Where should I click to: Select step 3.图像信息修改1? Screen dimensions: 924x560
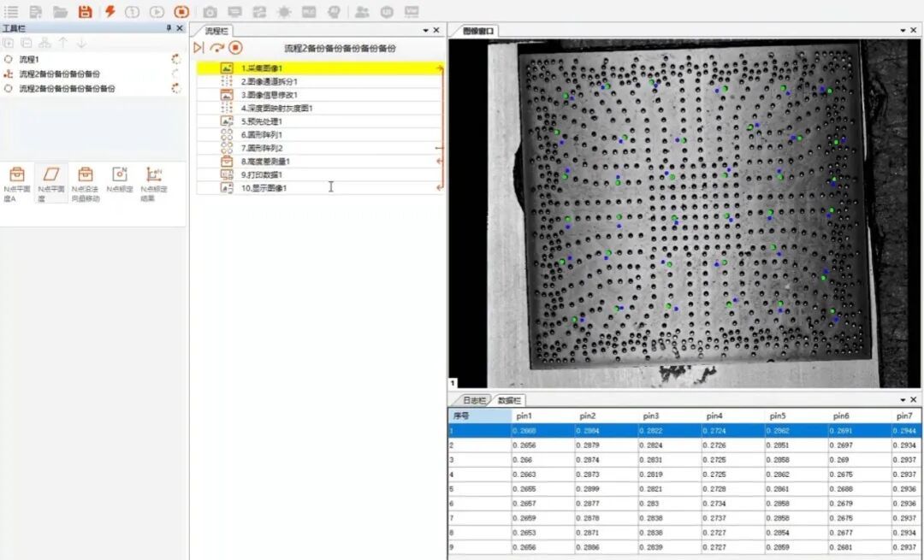click(320, 95)
